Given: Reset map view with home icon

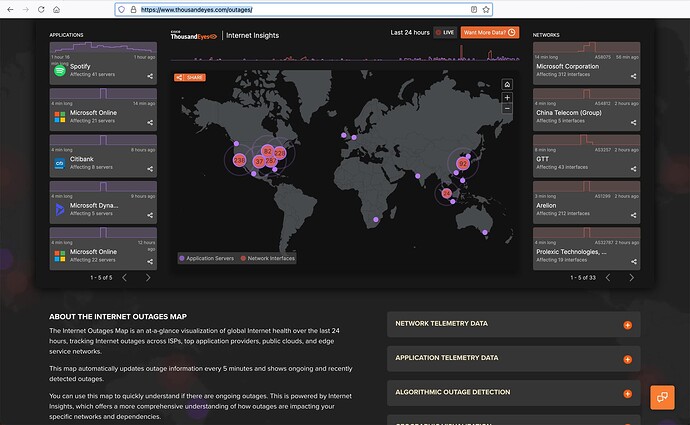Looking at the screenshot, I should point(507,84).
